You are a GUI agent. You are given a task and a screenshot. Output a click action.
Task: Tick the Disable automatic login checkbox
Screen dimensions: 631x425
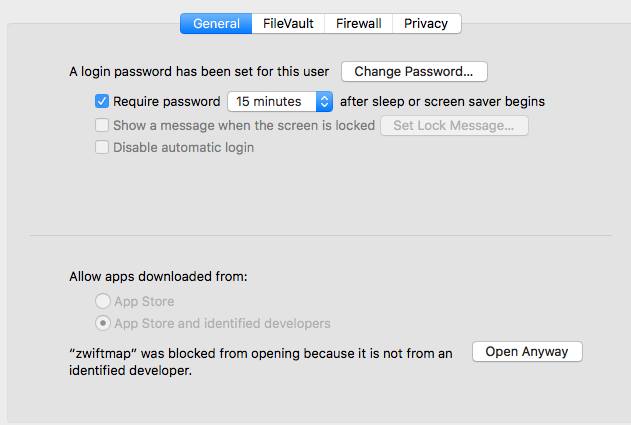[x=102, y=147]
